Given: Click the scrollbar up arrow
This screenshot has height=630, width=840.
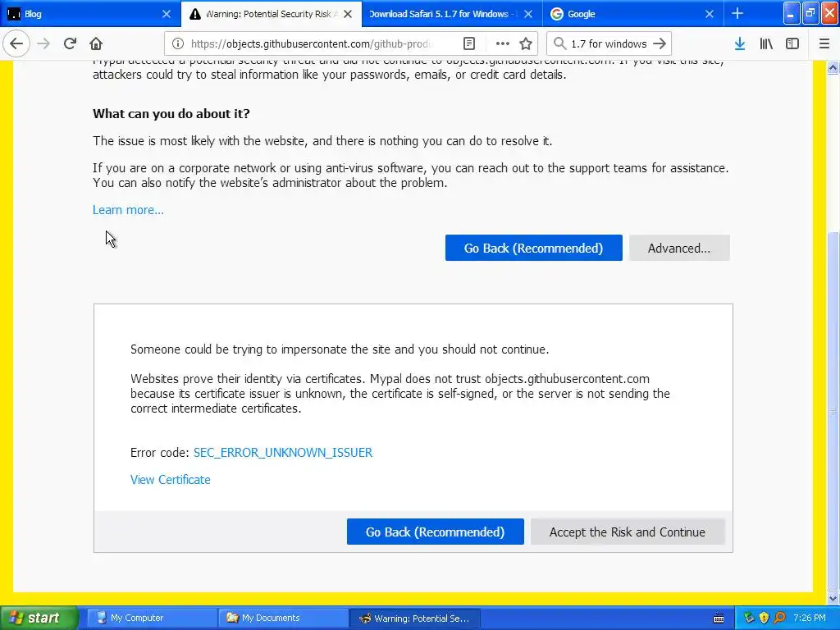Looking at the screenshot, I should click(x=833, y=67).
